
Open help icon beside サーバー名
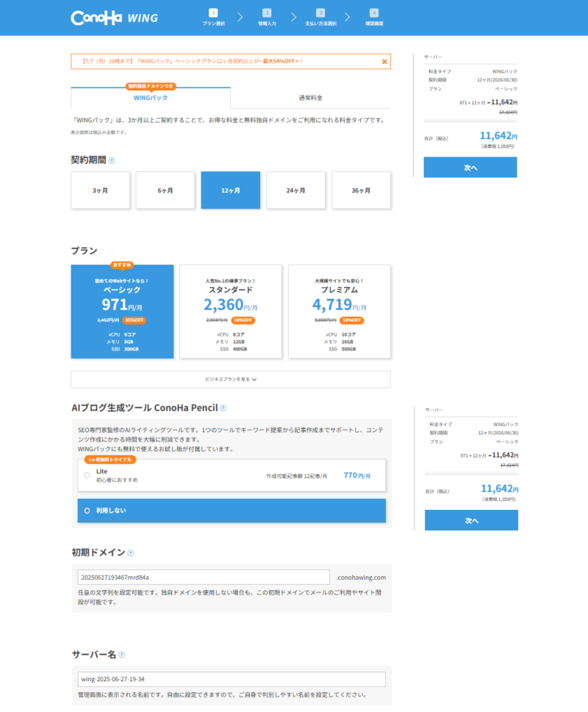122,655
